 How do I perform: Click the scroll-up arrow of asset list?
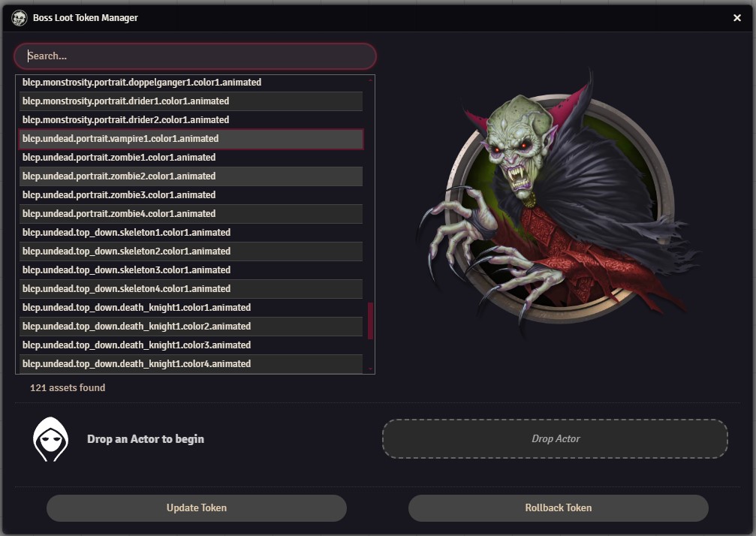[x=370, y=80]
